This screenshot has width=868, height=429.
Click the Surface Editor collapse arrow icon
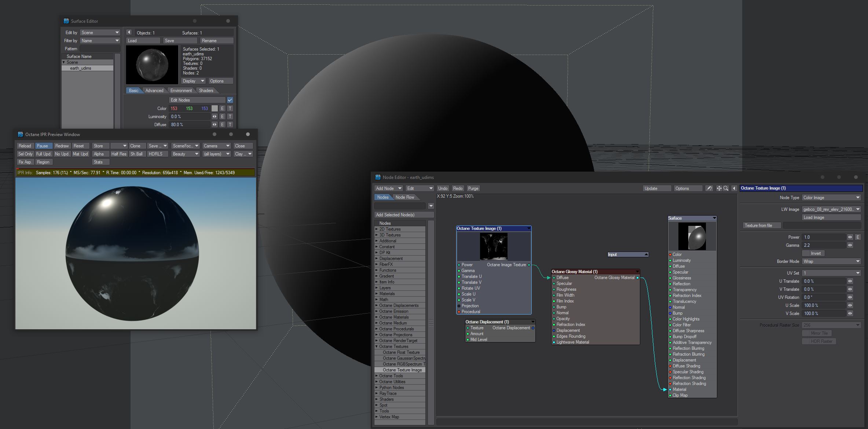point(129,33)
